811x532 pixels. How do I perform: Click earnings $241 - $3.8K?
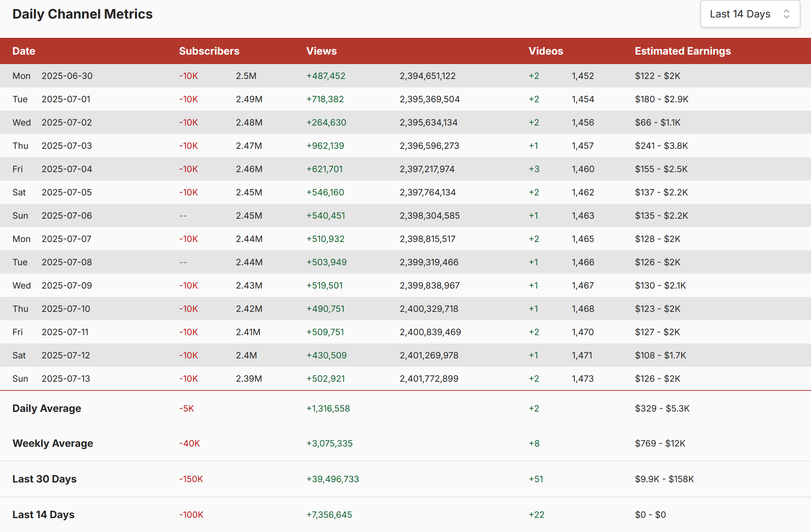[x=661, y=146]
